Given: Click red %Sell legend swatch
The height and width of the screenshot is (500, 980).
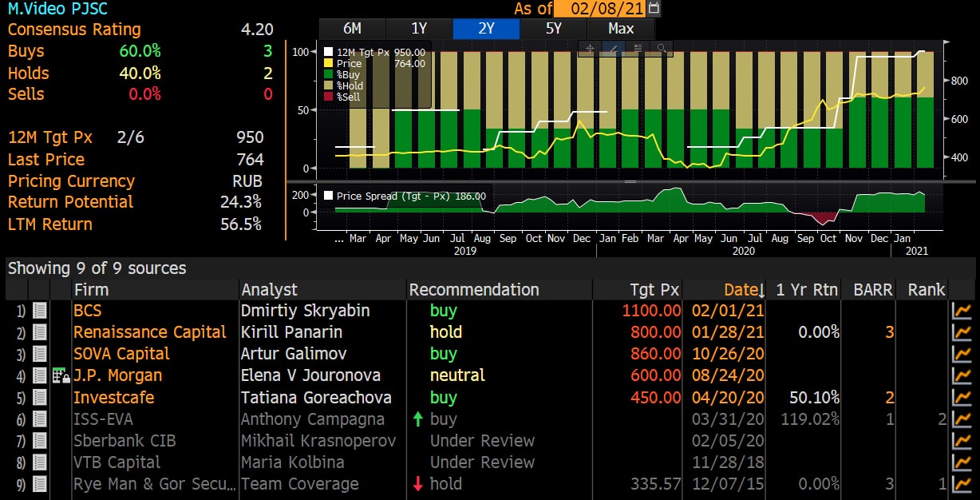Looking at the screenshot, I should coord(328,97).
